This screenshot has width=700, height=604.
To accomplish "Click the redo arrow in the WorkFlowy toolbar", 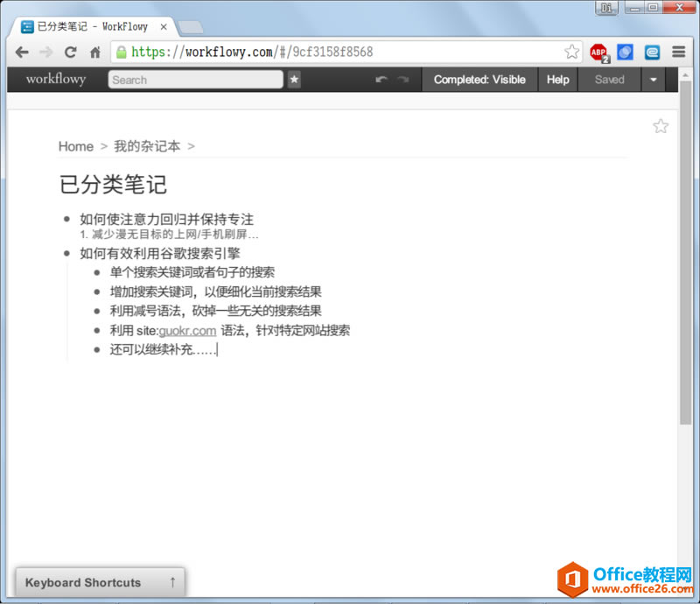I will pyautogui.click(x=403, y=80).
